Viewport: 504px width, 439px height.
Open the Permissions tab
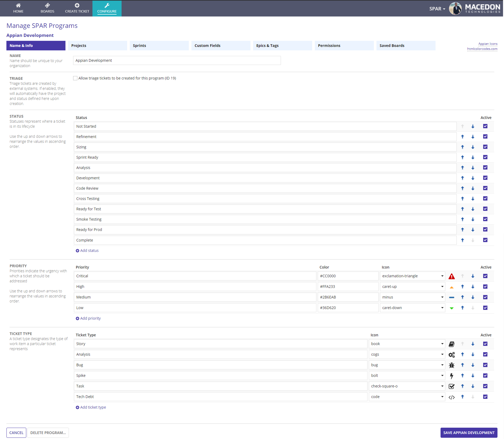[x=344, y=46]
